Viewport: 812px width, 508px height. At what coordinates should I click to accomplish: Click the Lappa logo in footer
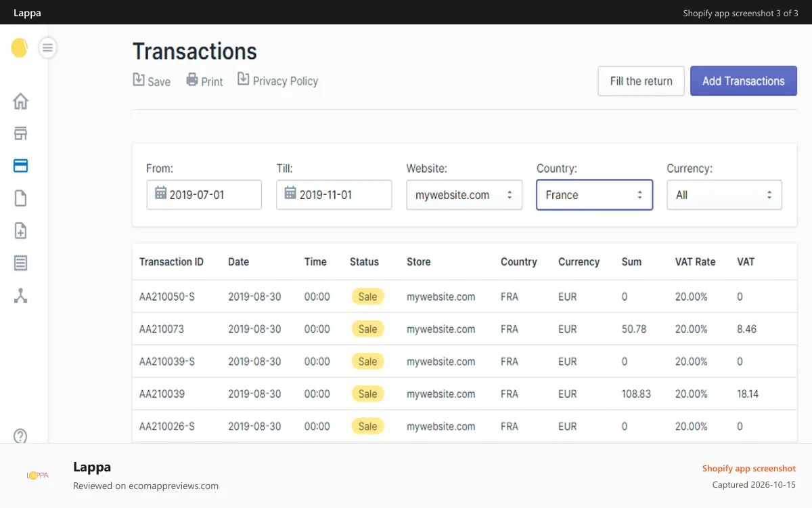(x=37, y=475)
